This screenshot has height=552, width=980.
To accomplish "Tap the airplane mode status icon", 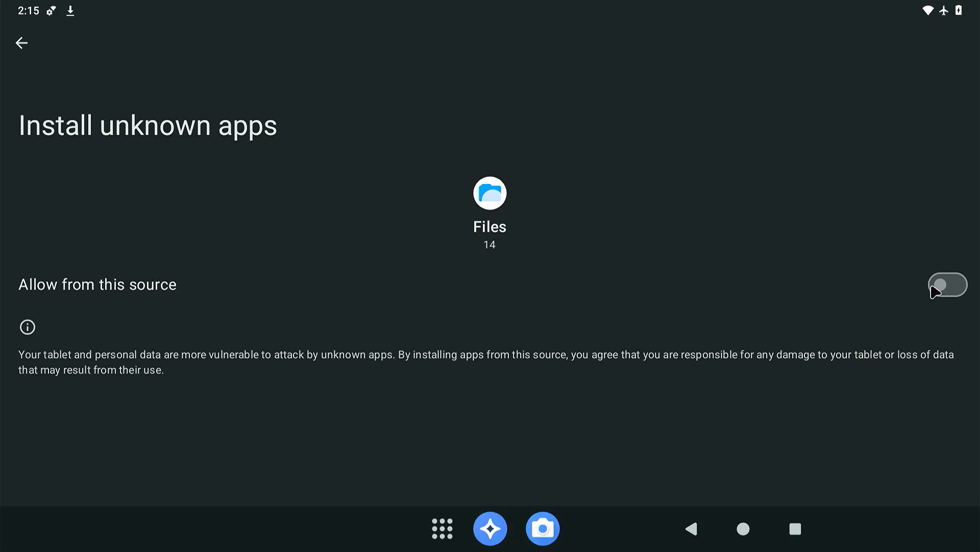I will point(944,11).
